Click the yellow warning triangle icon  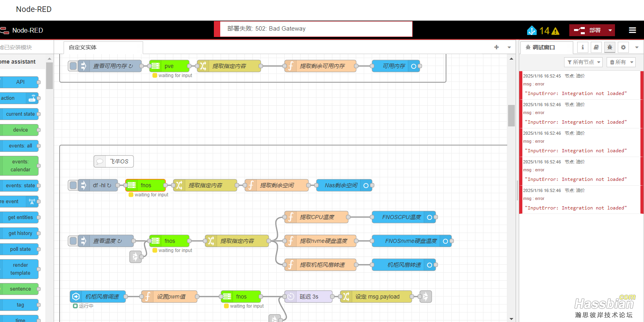point(556,31)
